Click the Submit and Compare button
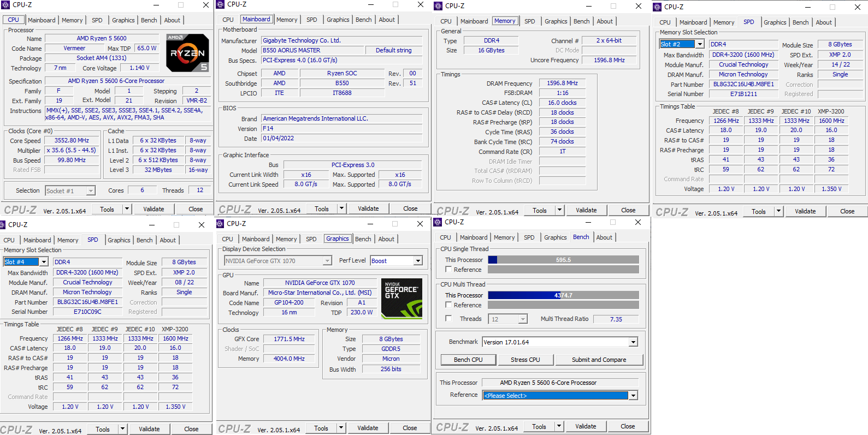Image resolution: width=868 pixels, height=435 pixels. click(599, 360)
